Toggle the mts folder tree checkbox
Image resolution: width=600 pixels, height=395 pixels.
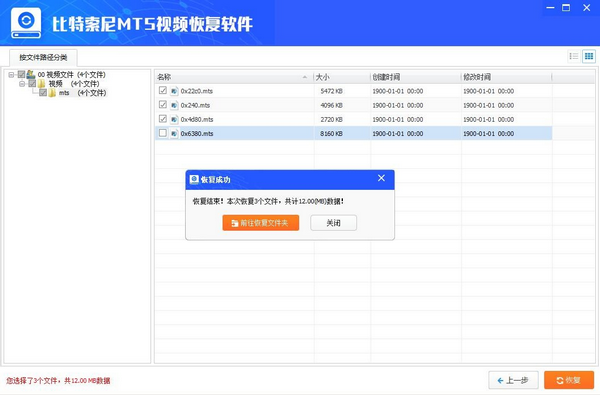[x=43, y=93]
